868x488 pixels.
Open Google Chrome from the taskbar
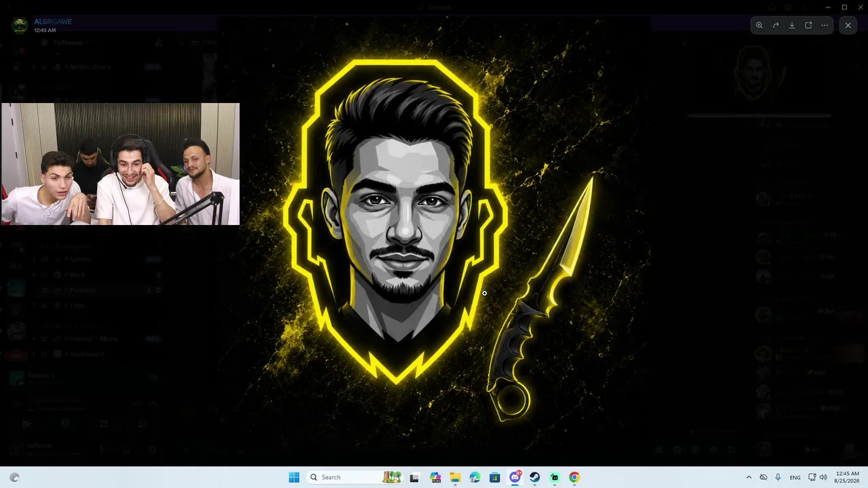(574, 477)
